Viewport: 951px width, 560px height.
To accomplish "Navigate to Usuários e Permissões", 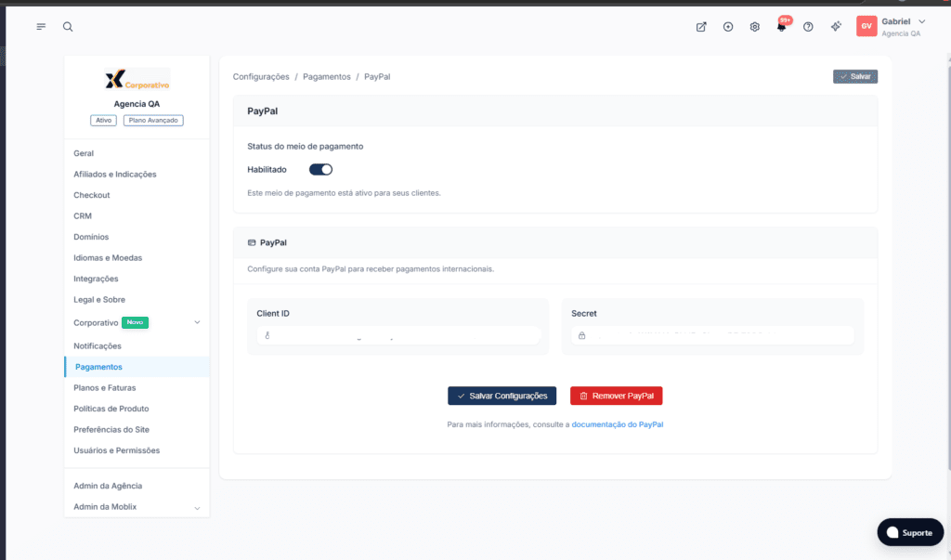I will click(x=116, y=450).
